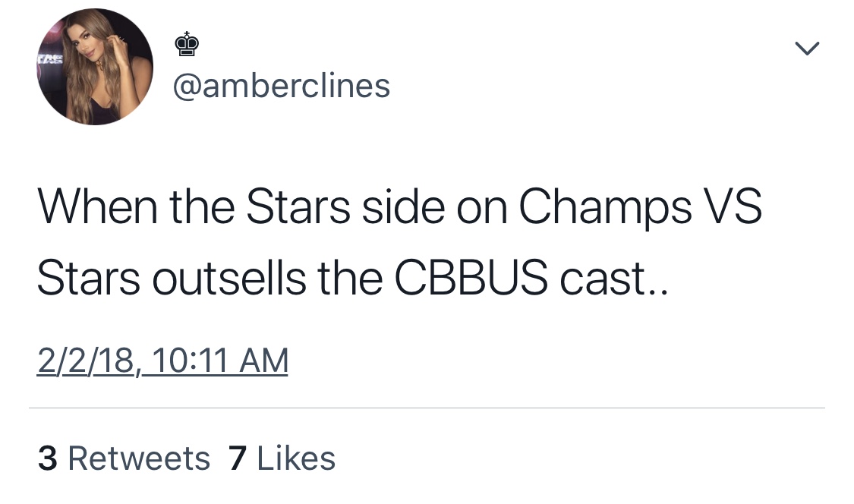The width and height of the screenshot is (854, 504).
Task: Select the word CBBUS in tweet
Action: (471, 278)
